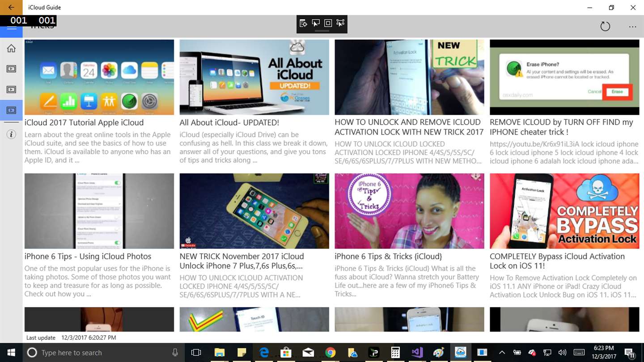Open the video section directly beneath Home
The image size is (644, 362).
(11, 69)
